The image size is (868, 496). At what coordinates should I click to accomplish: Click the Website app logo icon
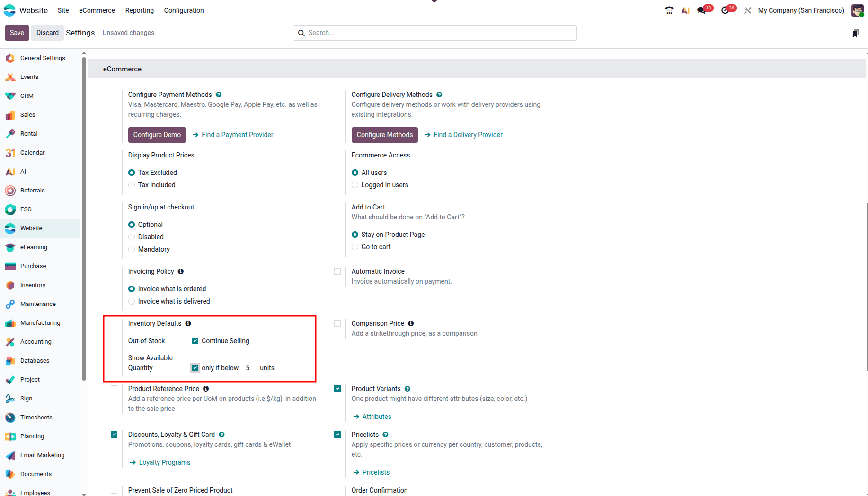click(9, 10)
